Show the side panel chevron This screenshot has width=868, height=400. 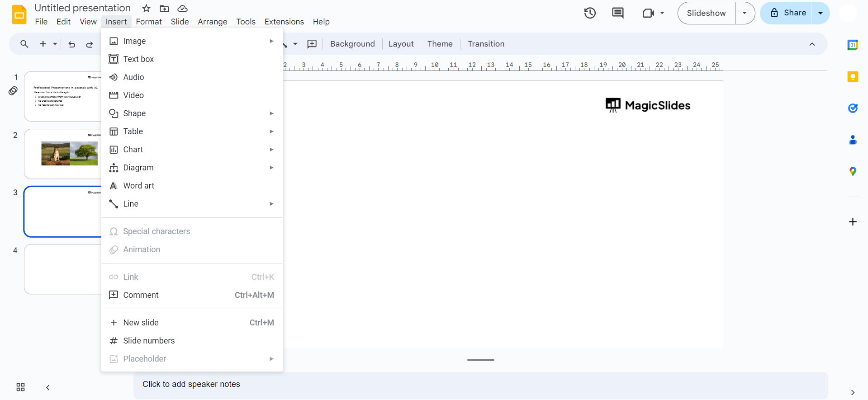pos(853,392)
